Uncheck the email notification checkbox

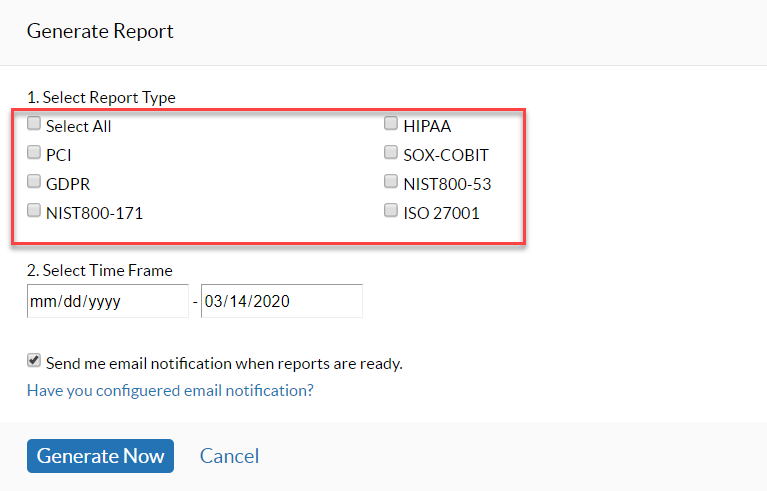pos(34,362)
